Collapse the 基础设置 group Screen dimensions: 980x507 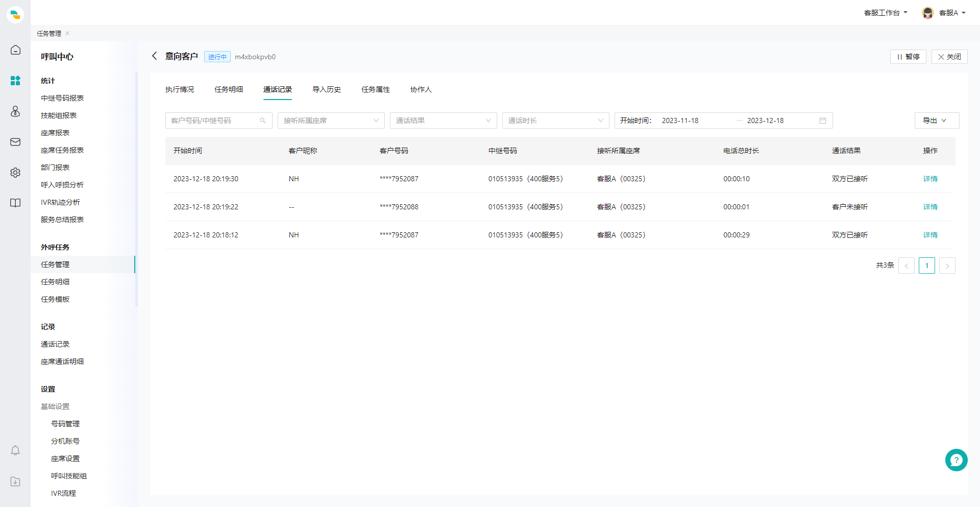click(x=55, y=406)
